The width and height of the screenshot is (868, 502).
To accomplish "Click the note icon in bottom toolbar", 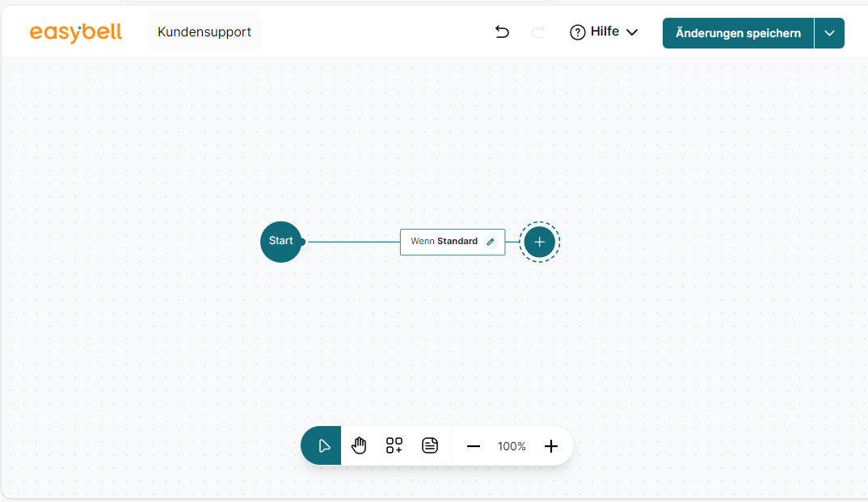I will tap(430, 446).
